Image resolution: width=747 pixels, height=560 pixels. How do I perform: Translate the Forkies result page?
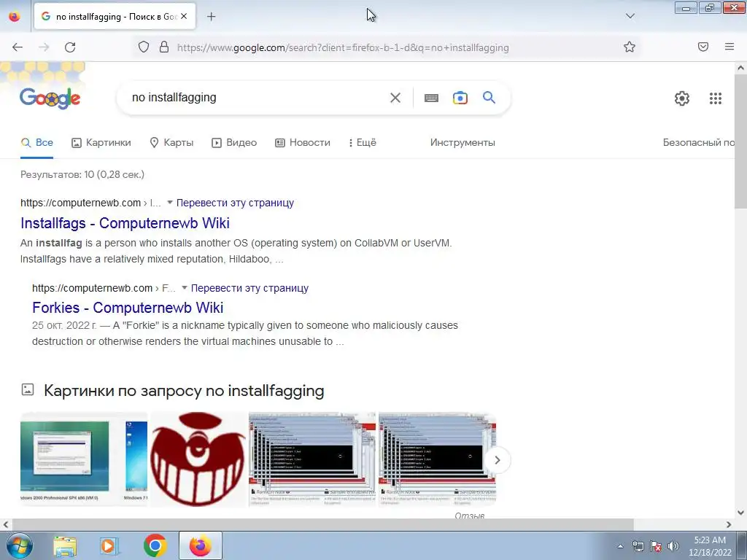coord(249,288)
